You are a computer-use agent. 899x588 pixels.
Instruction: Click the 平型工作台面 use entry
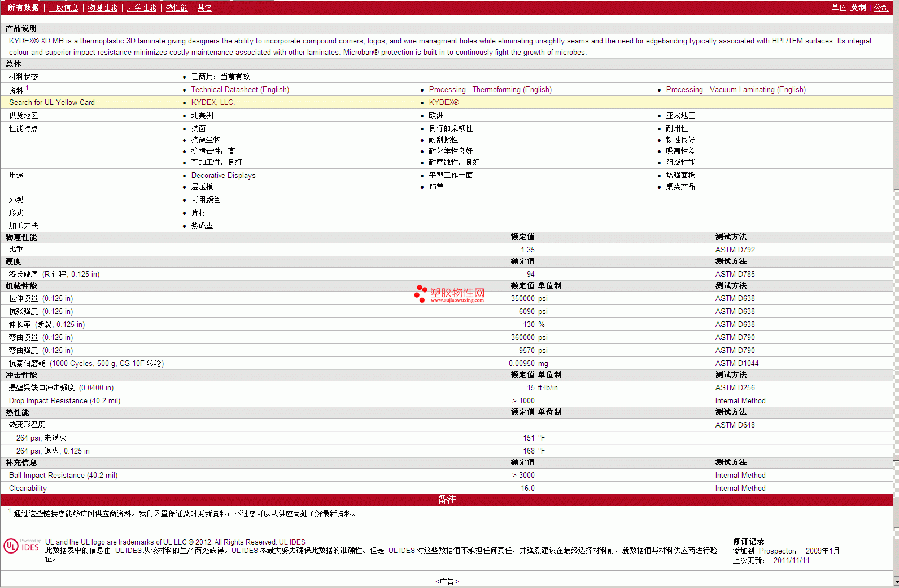coord(451,176)
